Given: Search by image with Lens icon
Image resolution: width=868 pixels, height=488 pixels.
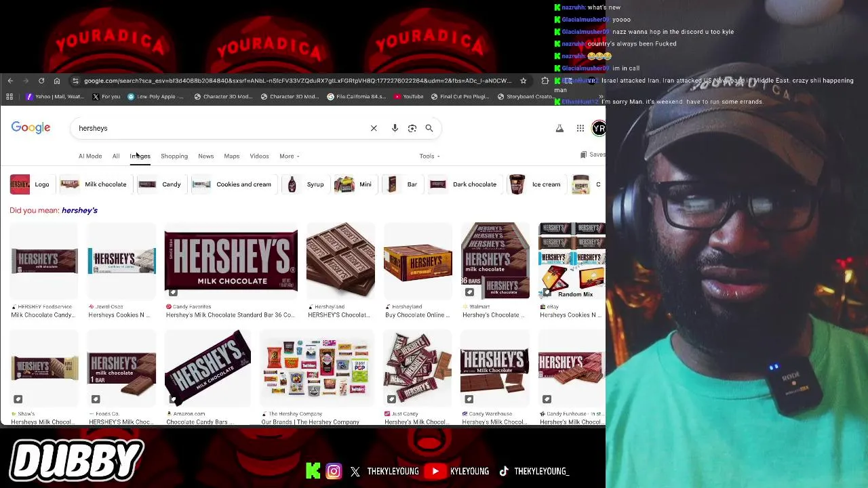Looking at the screenshot, I should (412, 128).
